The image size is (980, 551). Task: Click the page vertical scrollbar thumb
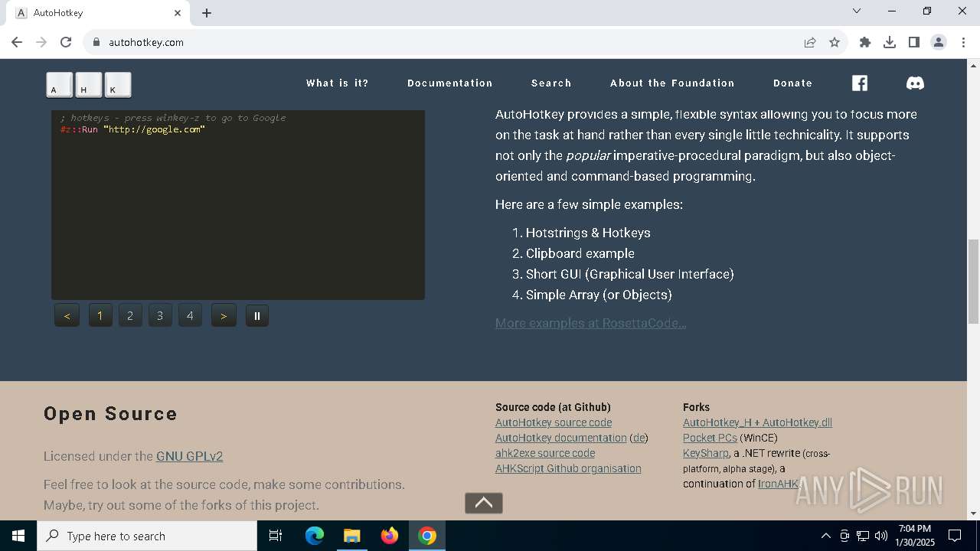[x=973, y=282]
